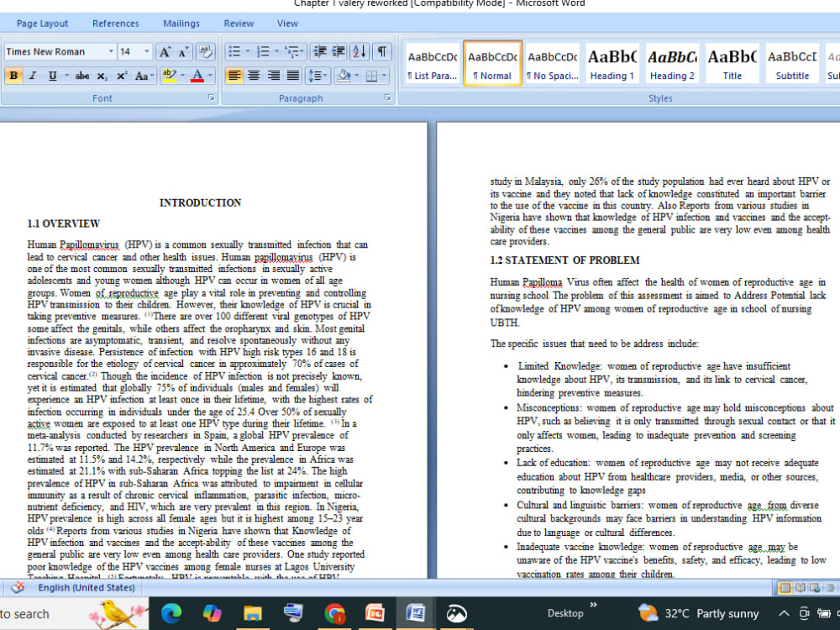This screenshot has width=840, height=630.
Task: Apply the No Spacing style
Action: (553, 64)
